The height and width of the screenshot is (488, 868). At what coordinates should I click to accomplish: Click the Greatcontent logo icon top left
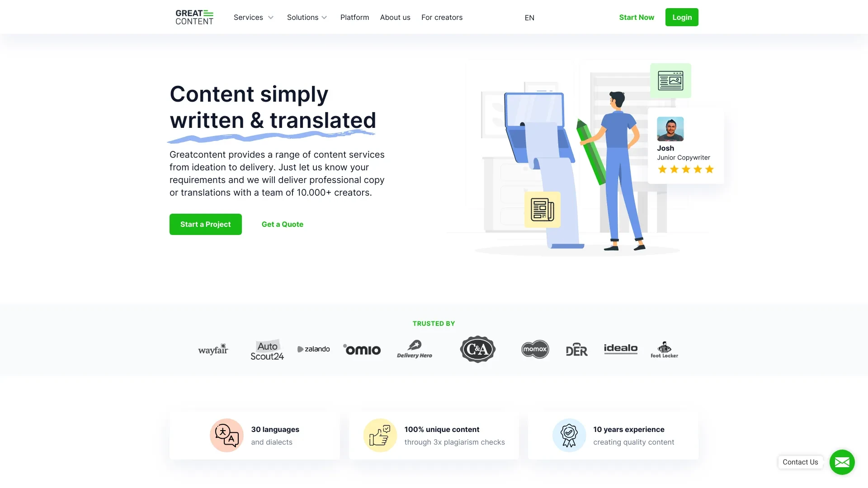[194, 17]
